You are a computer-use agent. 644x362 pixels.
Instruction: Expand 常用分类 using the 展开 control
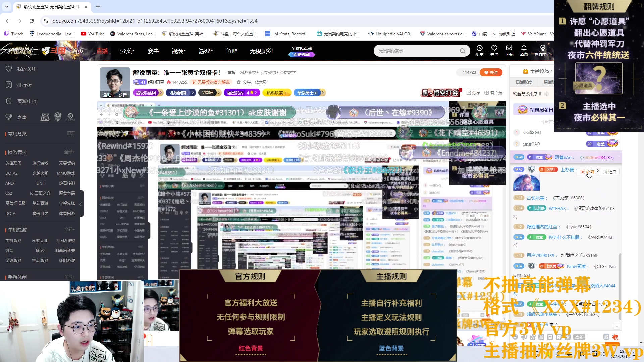[x=71, y=133]
